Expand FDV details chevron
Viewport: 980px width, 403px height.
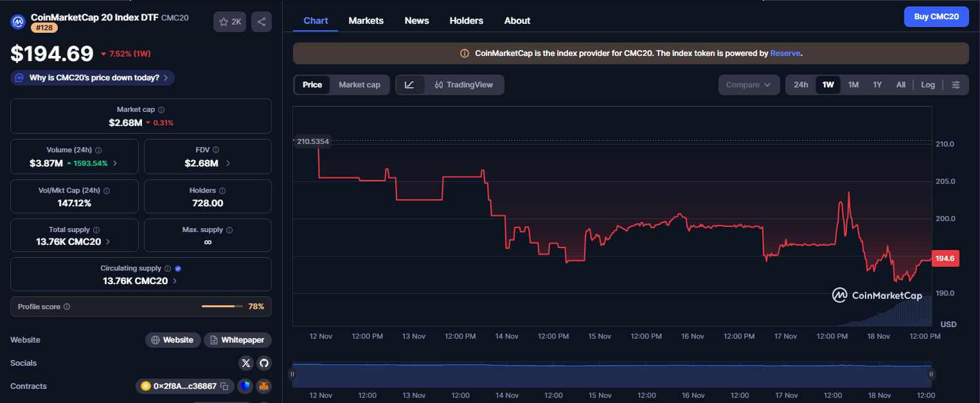click(x=228, y=163)
